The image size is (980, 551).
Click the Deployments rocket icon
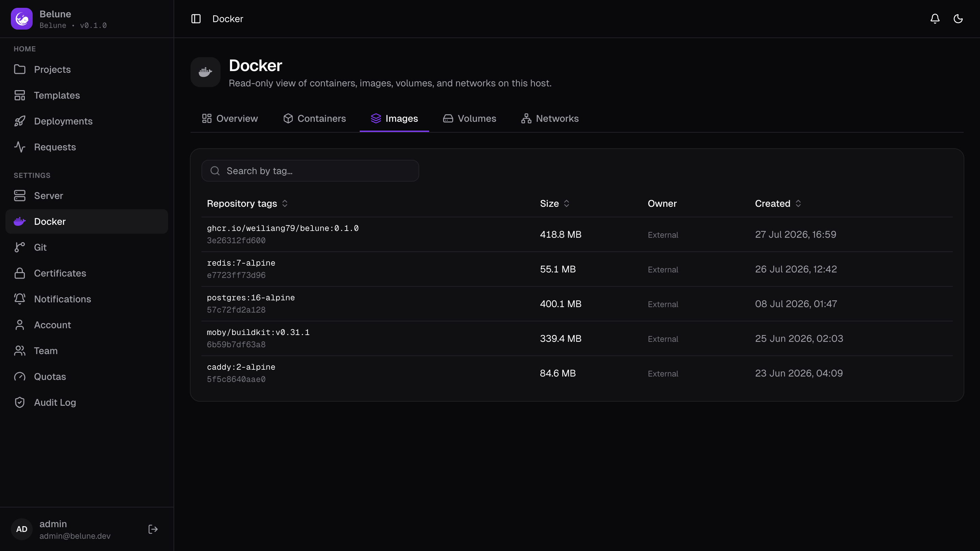pos(20,121)
